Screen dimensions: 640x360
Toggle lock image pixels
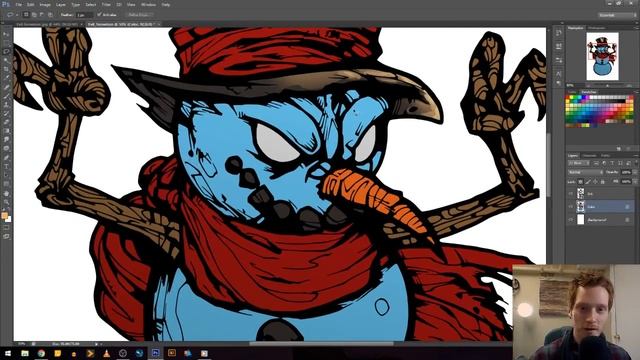588,182
